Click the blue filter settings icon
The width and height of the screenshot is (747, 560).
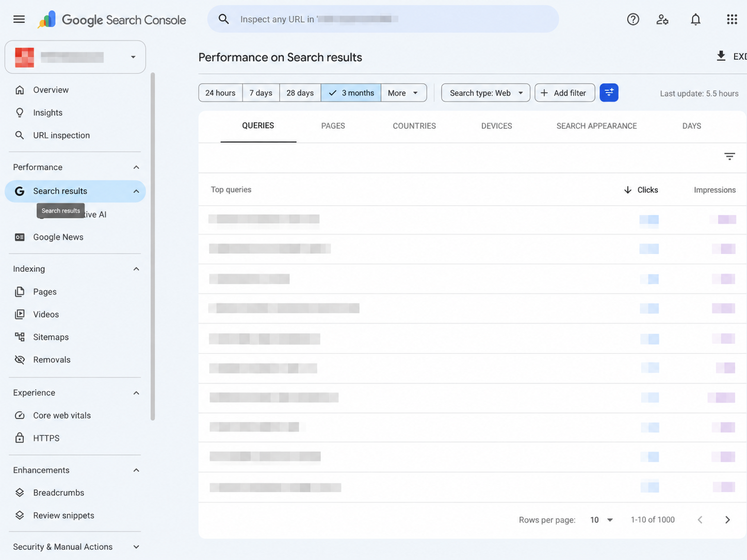coord(609,93)
